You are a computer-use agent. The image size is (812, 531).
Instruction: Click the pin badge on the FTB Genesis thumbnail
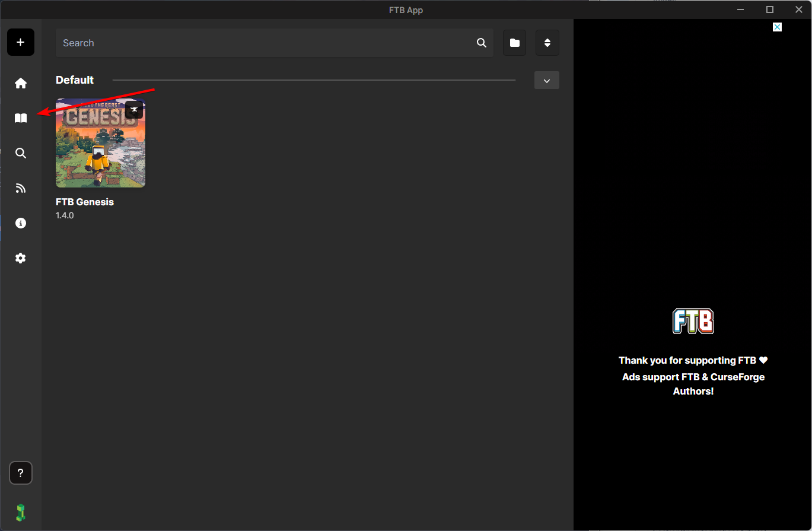[134, 110]
